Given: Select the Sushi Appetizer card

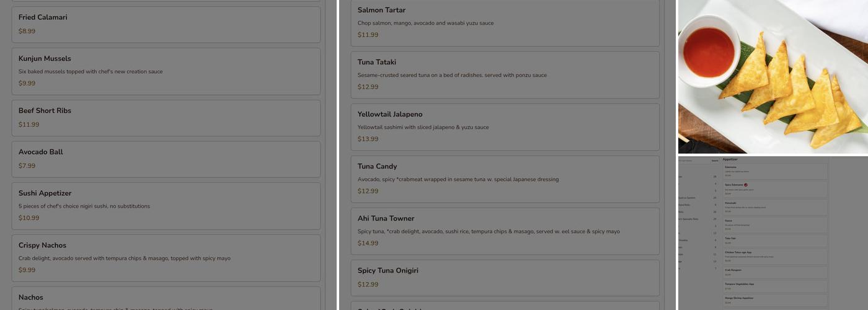Looking at the screenshot, I should [x=166, y=205].
